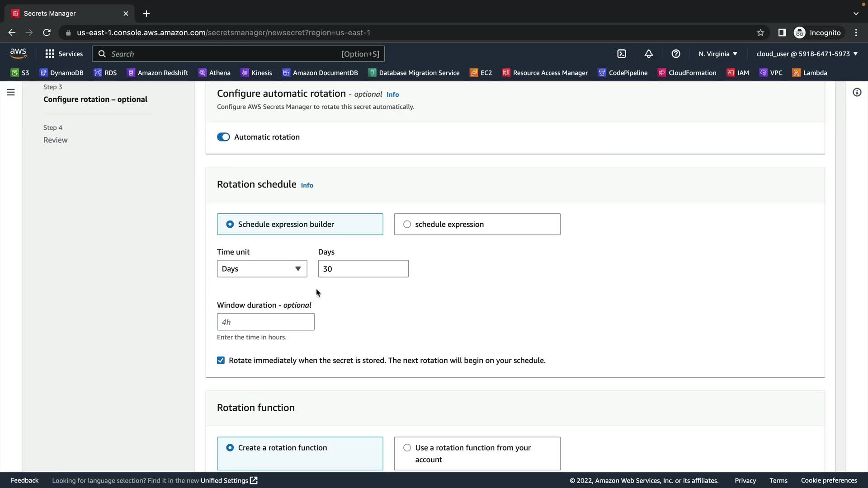Open the Time unit Days dropdown
The image size is (868, 488).
tap(262, 269)
